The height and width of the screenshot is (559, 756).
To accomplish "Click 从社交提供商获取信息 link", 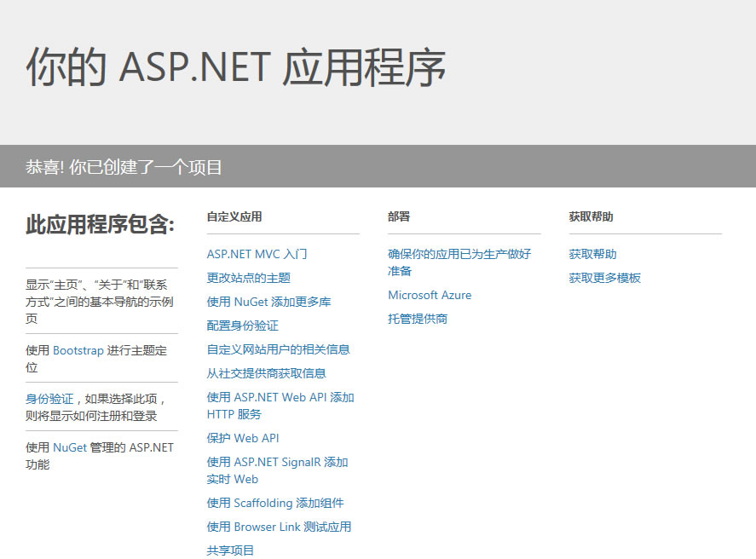I will tap(266, 373).
